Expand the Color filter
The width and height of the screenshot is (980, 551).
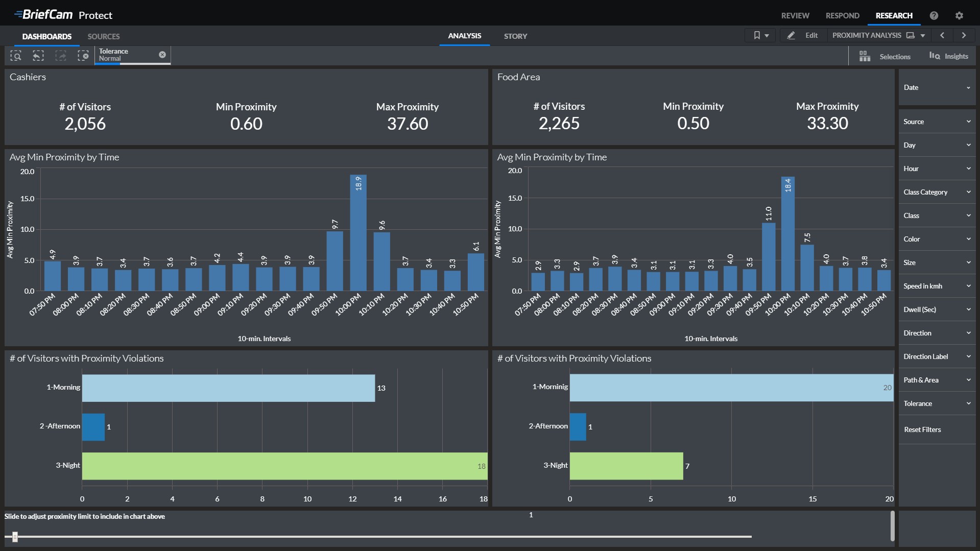tap(937, 239)
